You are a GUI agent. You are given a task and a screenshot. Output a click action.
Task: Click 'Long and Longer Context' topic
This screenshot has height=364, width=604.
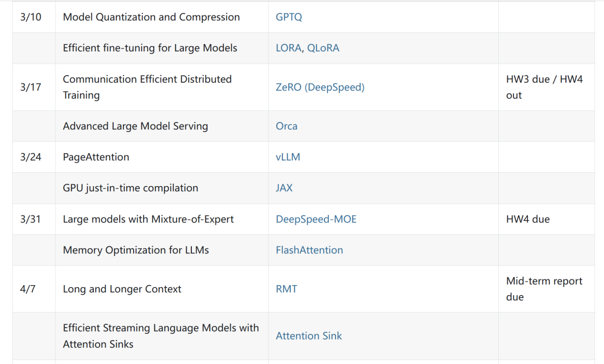pos(122,289)
